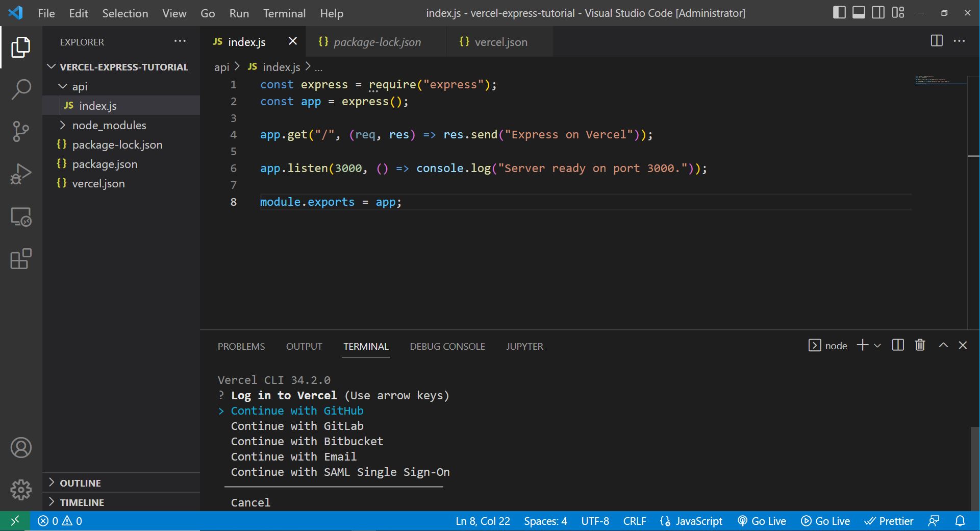Select the node terminal instance
The width and height of the screenshot is (980, 531).
coord(827,346)
